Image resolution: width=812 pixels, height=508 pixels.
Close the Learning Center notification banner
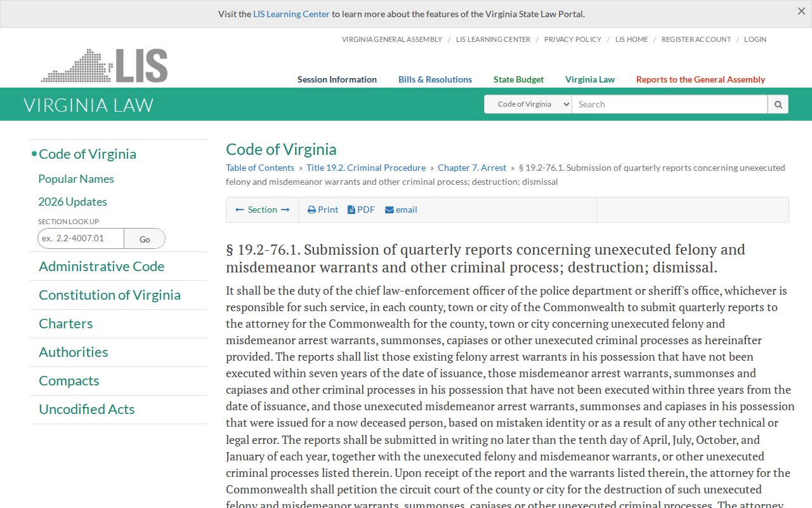pos(801,11)
